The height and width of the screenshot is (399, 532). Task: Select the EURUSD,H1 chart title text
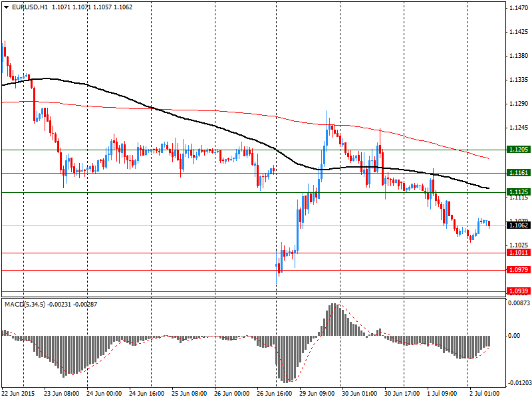(x=30, y=7)
